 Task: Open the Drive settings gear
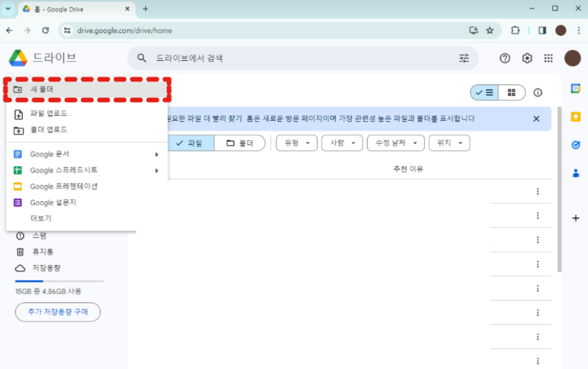point(527,58)
